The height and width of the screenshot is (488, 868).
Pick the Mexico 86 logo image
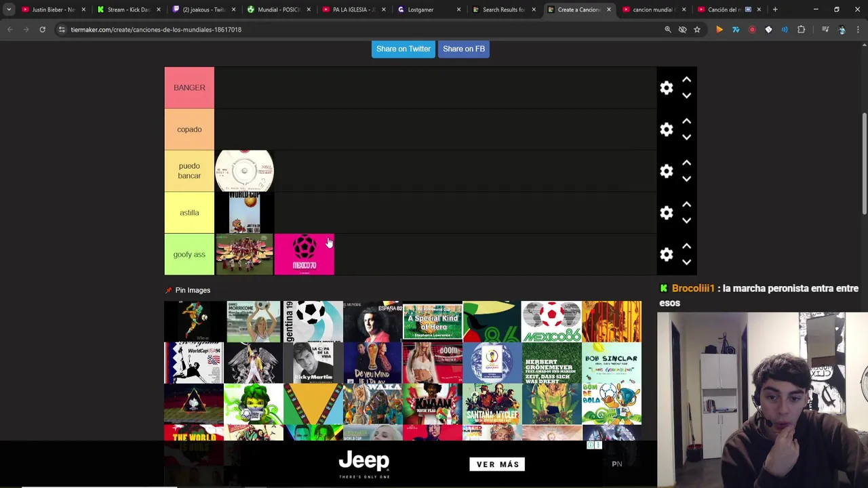pos(551,321)
